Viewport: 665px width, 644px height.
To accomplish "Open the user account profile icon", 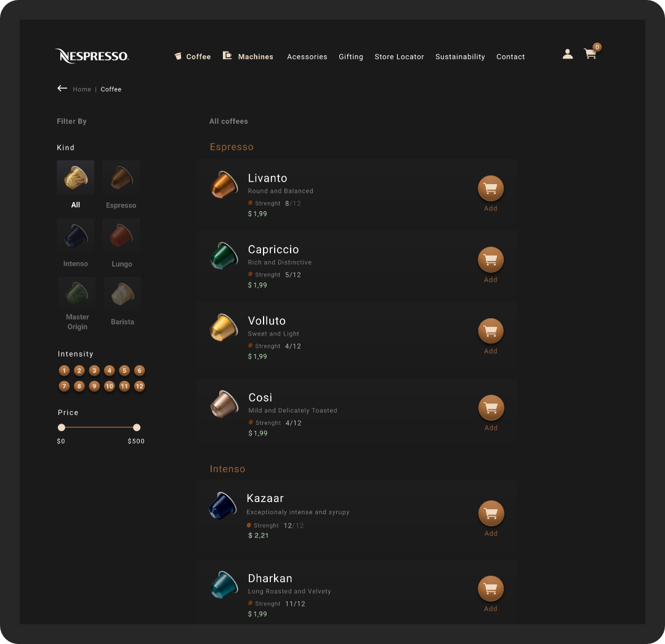I will [568, 54].
